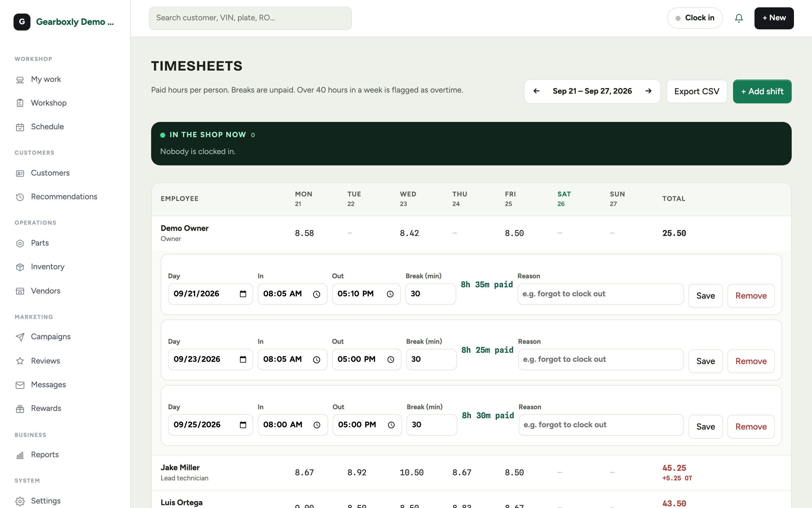Screen dimensions: 812x508
Task: Focus the customer, VIN, plate search field
Action: [250, 18]
